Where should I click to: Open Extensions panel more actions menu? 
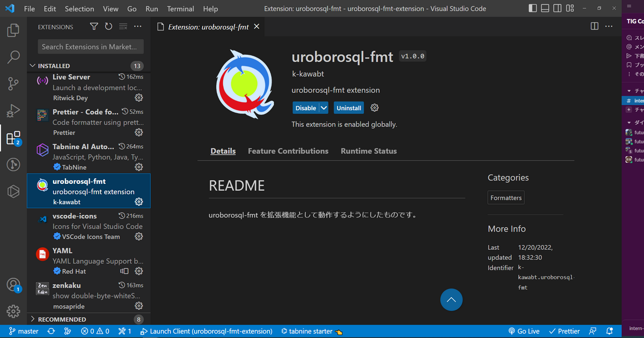138,27
